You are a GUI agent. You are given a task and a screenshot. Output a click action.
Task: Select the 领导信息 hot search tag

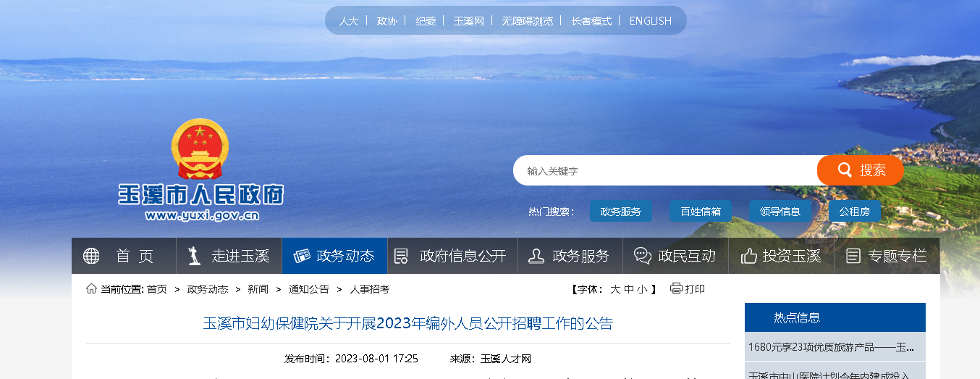pos(780,212)
